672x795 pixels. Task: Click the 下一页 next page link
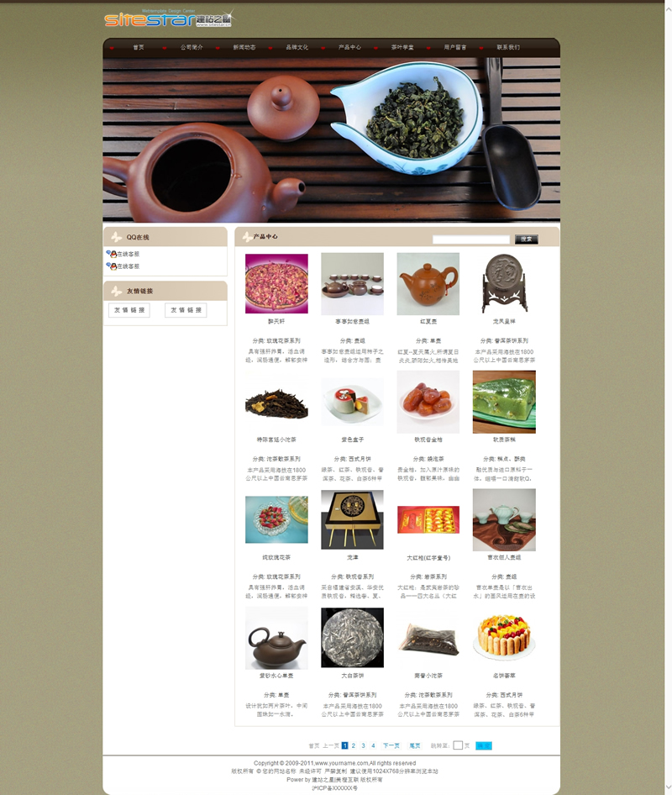coord(391,745)
